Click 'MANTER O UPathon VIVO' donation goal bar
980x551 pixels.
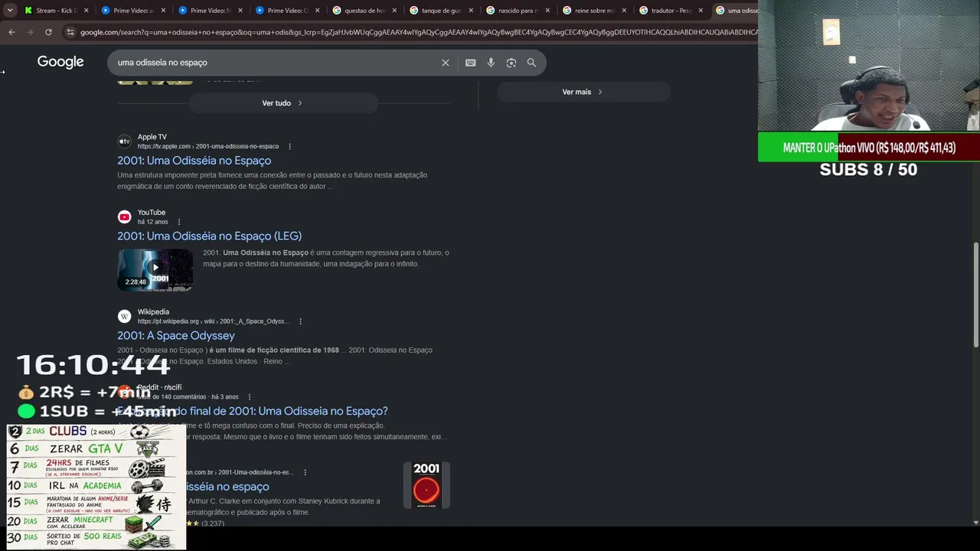coord(869,148)
